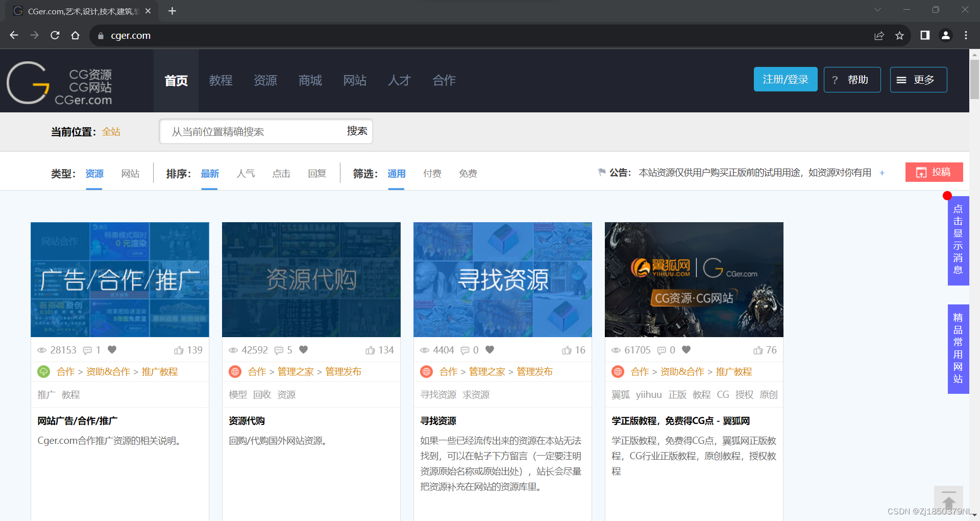Click 全站 current location link

click(x=111, y=132)
